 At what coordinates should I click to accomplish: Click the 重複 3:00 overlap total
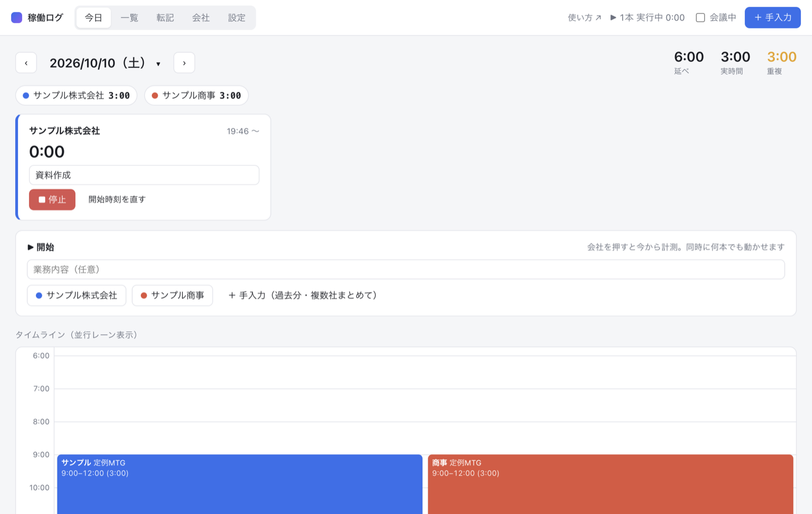[782, 62]
